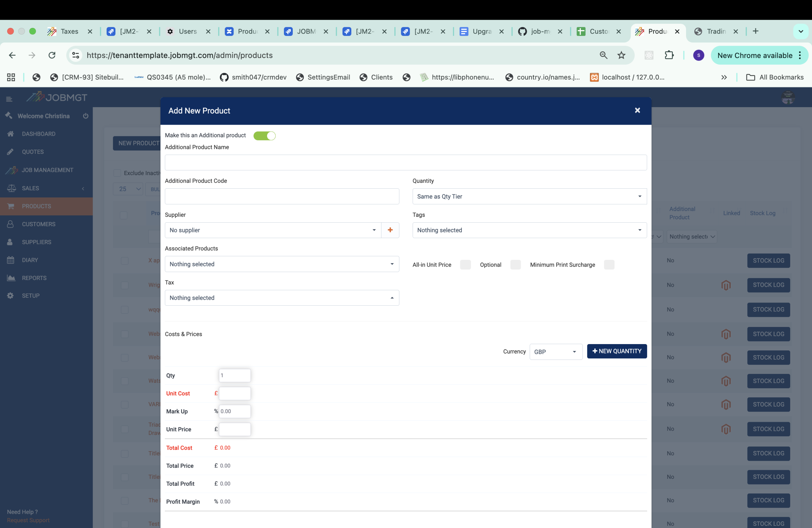
Task: Switch to the Taxes browser tab
Action: pos(69,31)
